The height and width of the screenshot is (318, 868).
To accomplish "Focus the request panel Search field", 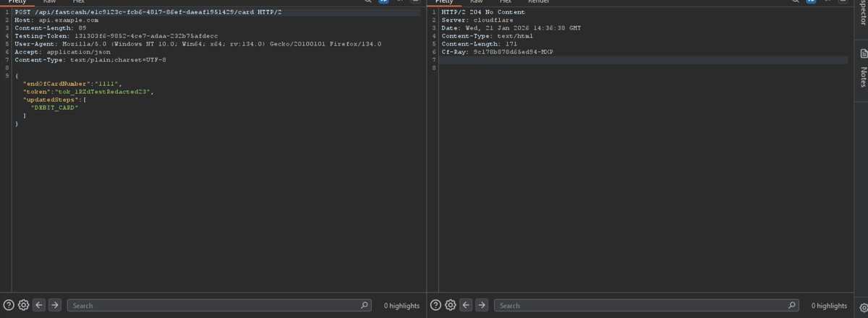I will [221, 305].
